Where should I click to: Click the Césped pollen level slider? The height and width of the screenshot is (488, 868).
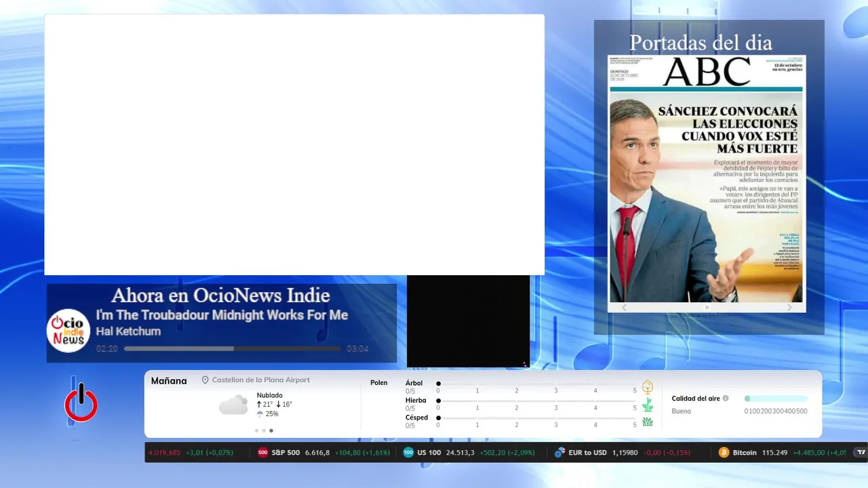(x=536, y=418)
